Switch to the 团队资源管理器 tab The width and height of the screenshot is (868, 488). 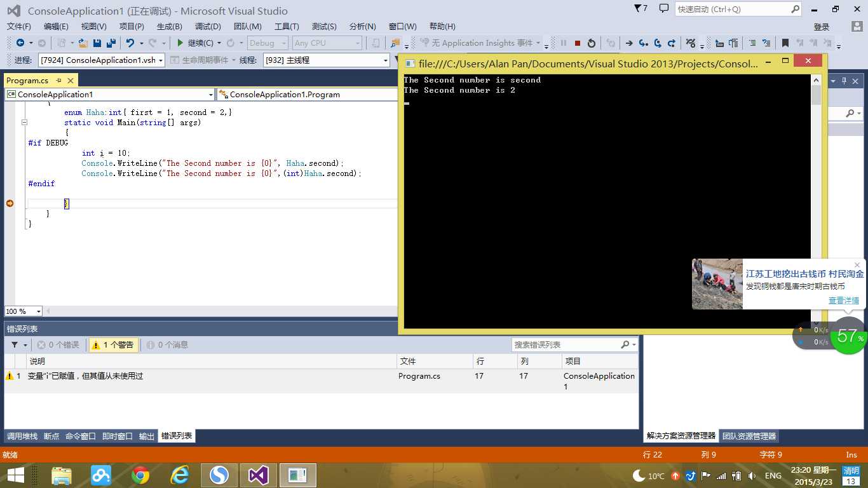click(749, 437)
